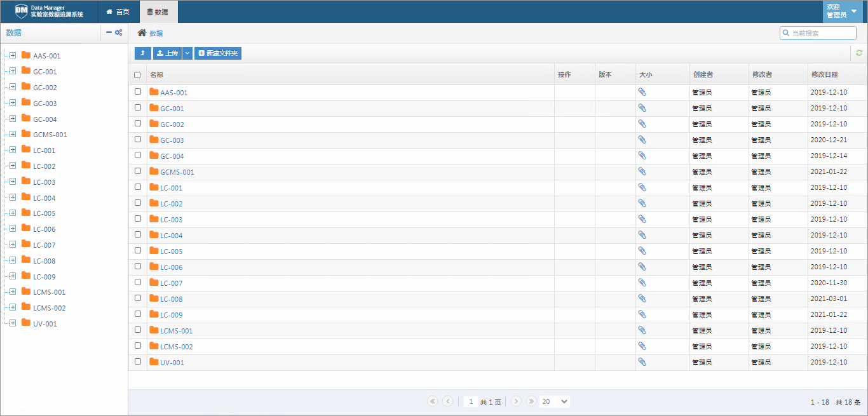Select the LC-007 row checkbox
Viewport: 868px width, 416px height.
pyautogui.click(x=138, y=282)
